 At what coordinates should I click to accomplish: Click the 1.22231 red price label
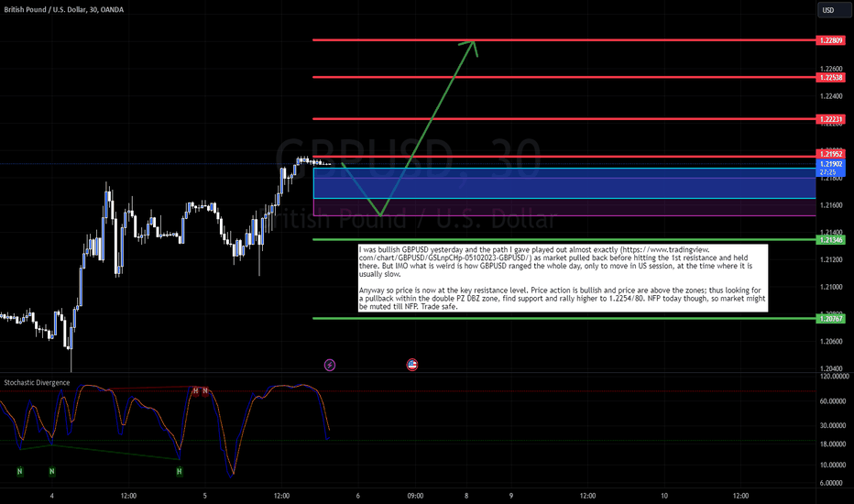click(830, 119)
